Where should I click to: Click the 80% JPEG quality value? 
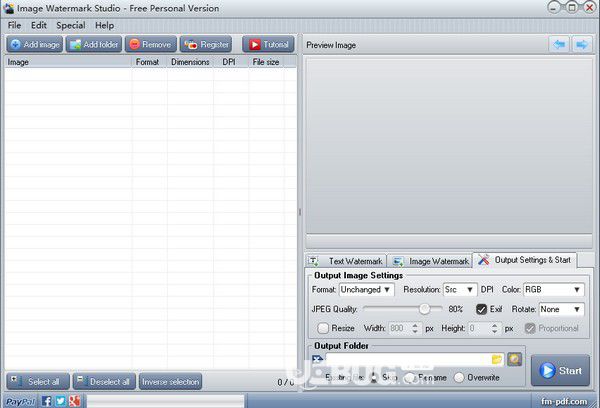coord(456,309)
